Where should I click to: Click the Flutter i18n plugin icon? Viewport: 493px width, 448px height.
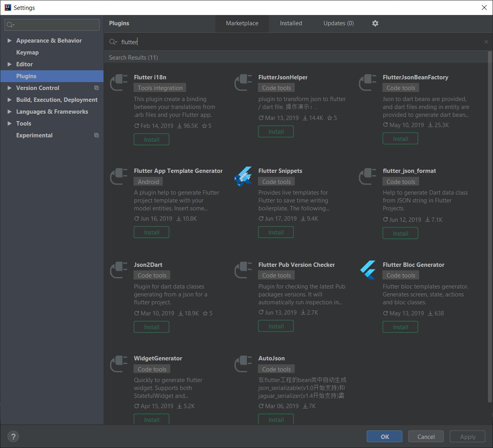[x=119, y=82]
